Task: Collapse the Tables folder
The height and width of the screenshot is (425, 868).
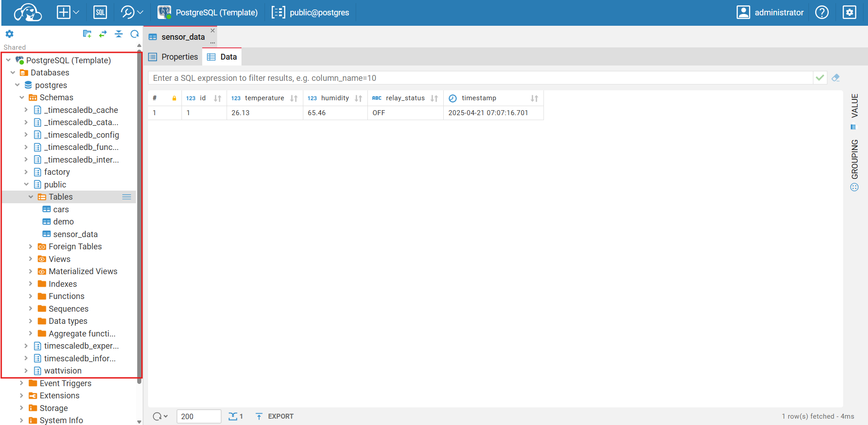Action: coord(31,197)
